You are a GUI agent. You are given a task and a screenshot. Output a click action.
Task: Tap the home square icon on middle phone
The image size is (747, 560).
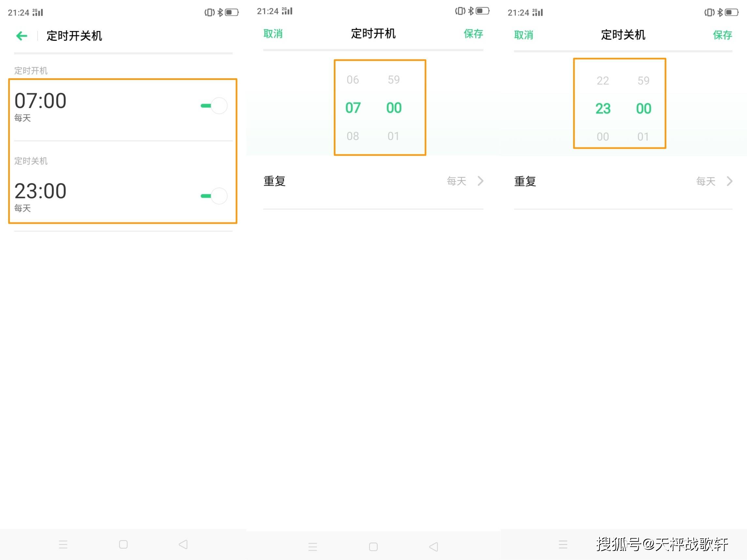[373, 547]
